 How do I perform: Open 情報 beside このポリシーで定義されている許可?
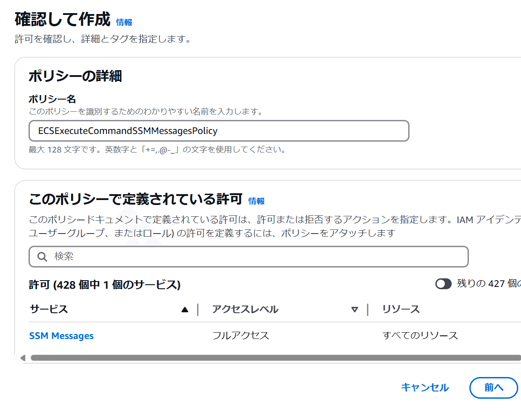point(257,200)
